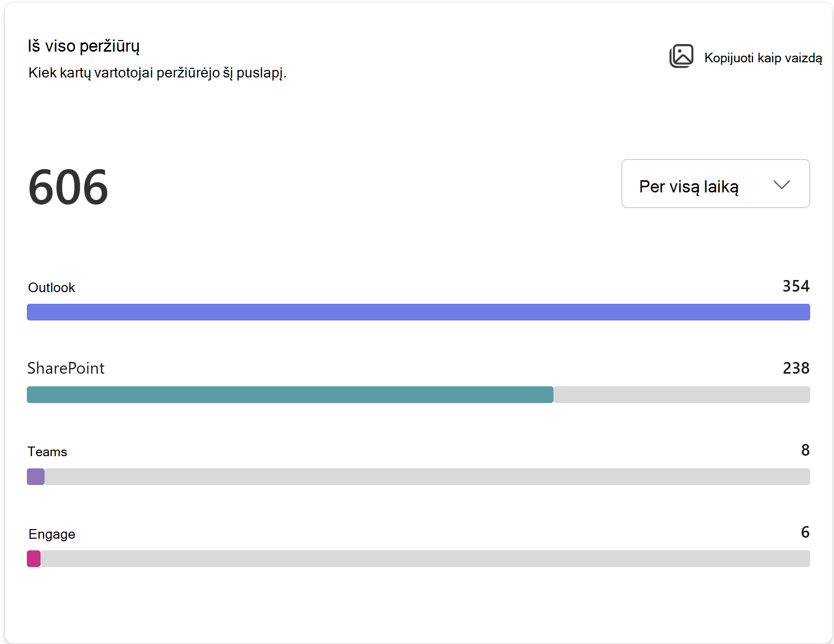This screenshot has height=644, width=834.
Task: Click the 'Iš viso peržiūrų' heading
Action: (x=84, y=46)
